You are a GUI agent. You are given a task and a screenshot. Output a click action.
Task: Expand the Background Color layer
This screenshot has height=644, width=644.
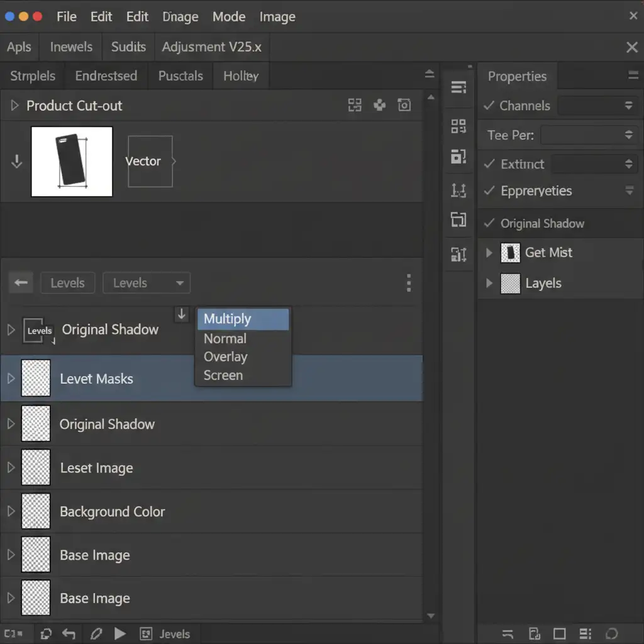11,511
